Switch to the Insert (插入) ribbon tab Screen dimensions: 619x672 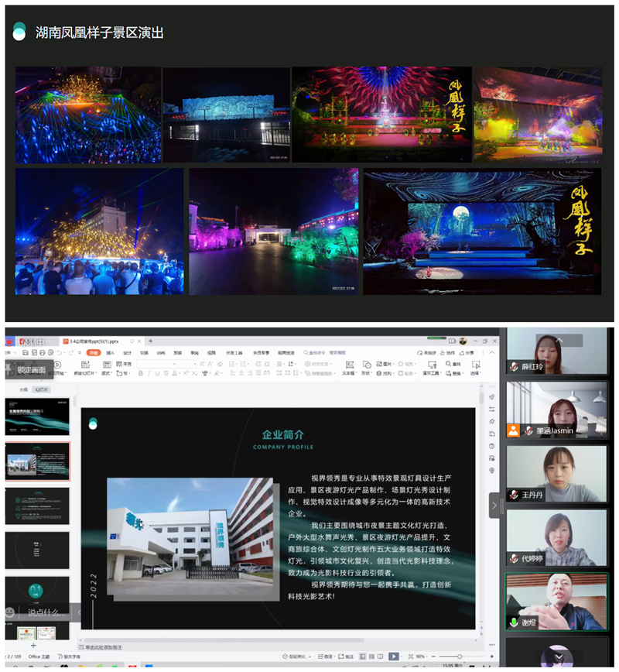point(110,352)
